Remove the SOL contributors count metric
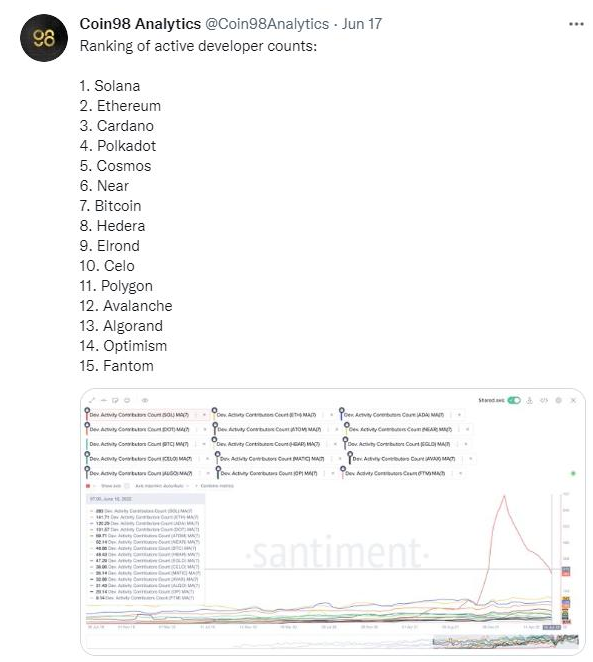Viewport: 593px width, 662px height. pos(204,415)
